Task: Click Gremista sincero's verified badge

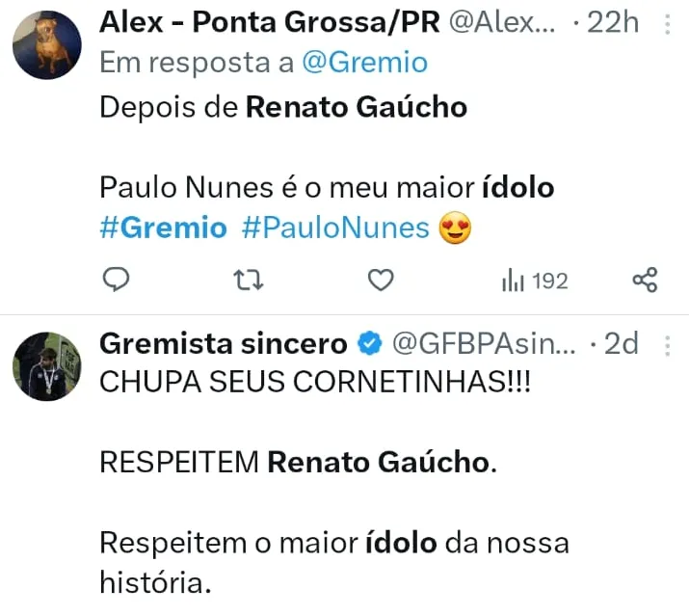Action: (369, 344)
